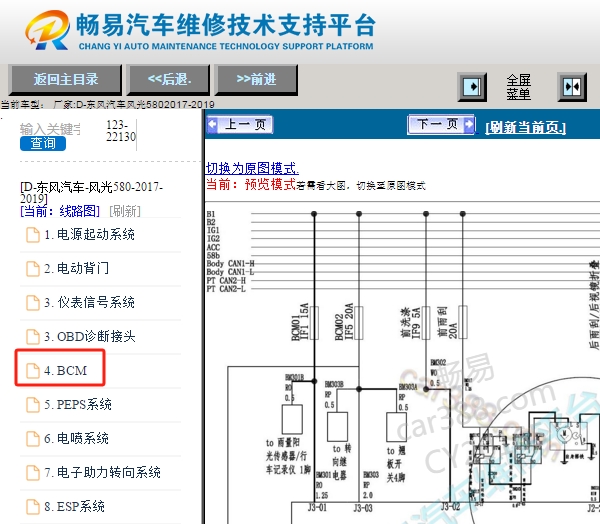Click the [D-东风汽车-风光580-2017-2019] heading
Viewport: 600px width, 524px height.
click(91, 193)
